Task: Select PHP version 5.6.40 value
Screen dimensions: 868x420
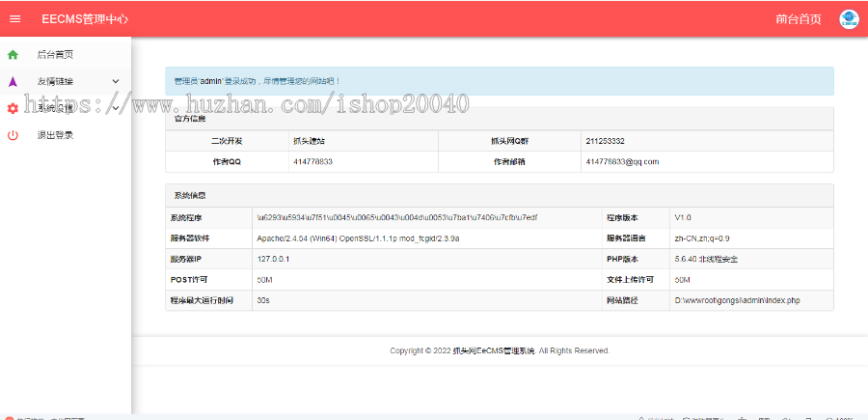Action: pos(706,259)
